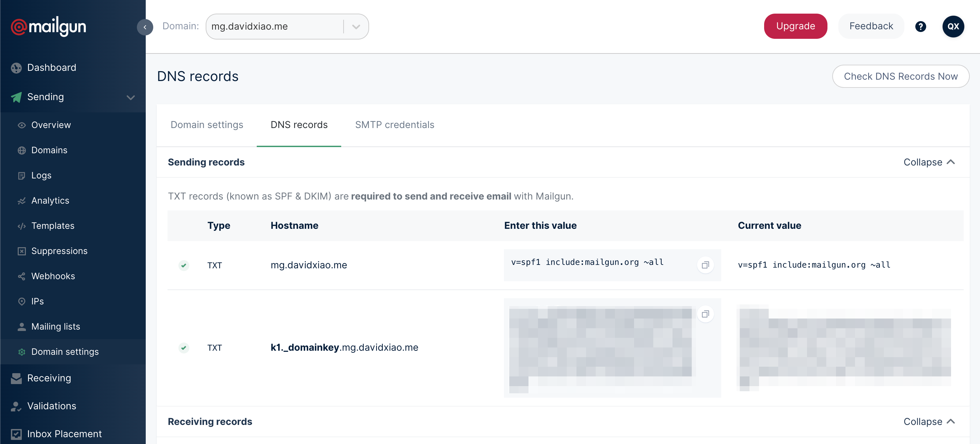The height and width of the screenshot is (444, 980).
Task: Collapse the Sending records section
Action: 929,162
